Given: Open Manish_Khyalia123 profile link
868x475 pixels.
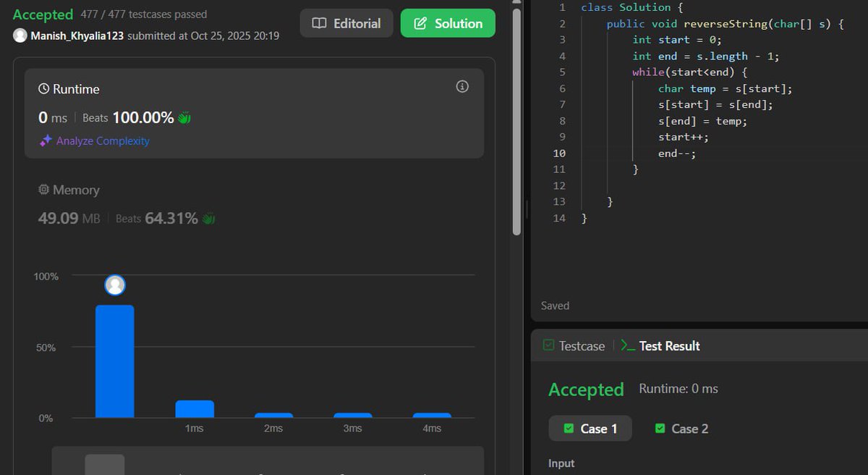Looking at the screenshot, I should (77, 35).
